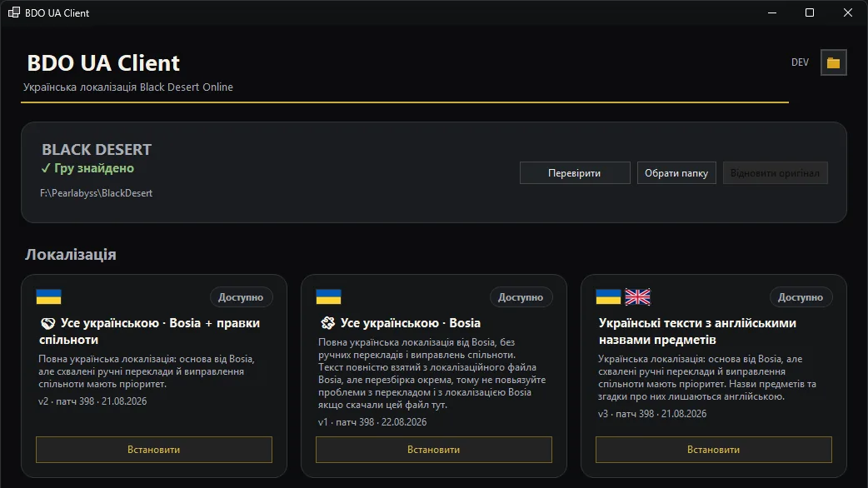Click the DEV label in header
Image resolution: width=868 pixels, height=488 pixels.
point(800,62)
